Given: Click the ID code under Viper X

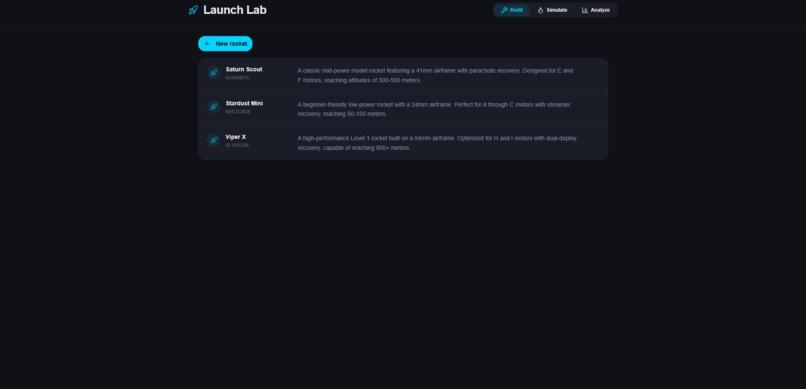Looking at the screenshot, I should pos(237,145).
